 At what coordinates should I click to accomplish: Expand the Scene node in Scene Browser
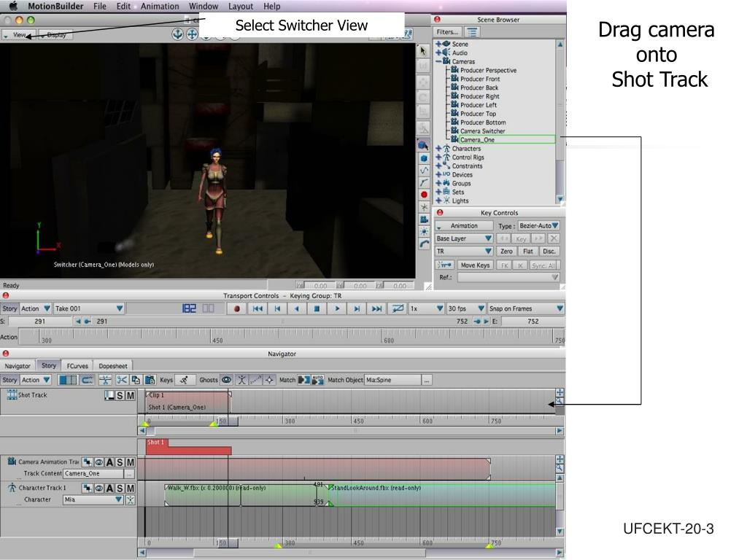438,44
